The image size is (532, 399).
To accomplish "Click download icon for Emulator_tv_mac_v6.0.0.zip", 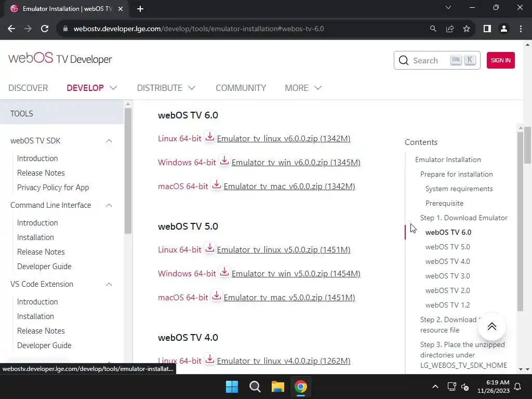I will [x=217, y=184].
